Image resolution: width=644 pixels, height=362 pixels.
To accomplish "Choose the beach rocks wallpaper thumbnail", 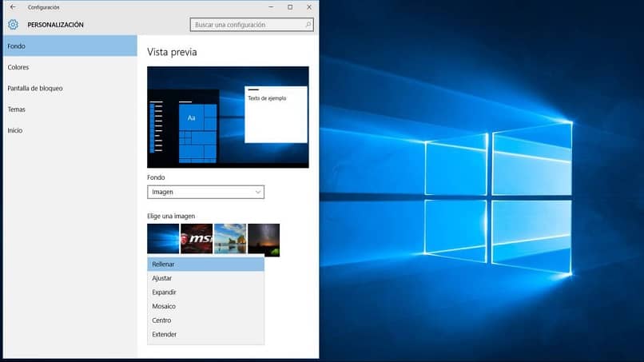I will click(230, 239).
